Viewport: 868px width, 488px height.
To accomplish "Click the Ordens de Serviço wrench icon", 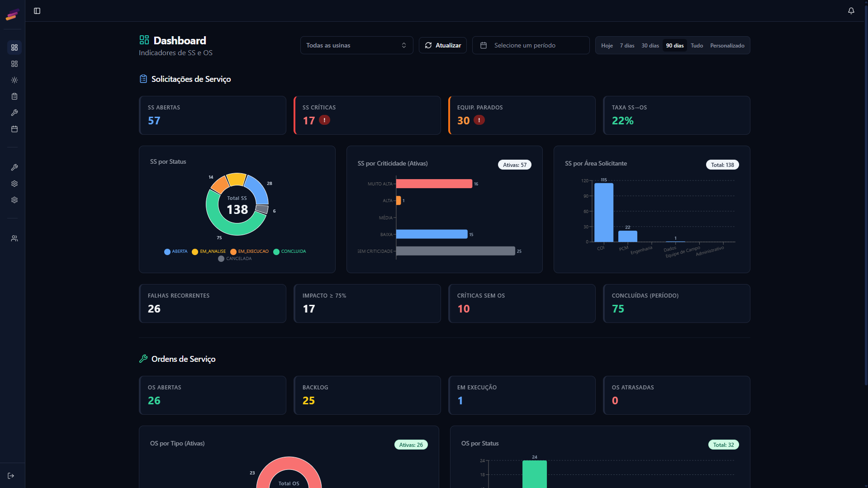I will [x=143, y=359].
